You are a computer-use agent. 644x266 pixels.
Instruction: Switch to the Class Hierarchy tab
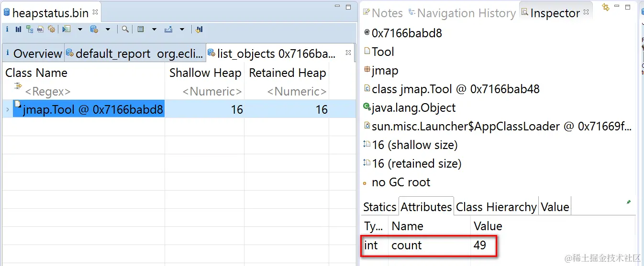click(496, 207)
